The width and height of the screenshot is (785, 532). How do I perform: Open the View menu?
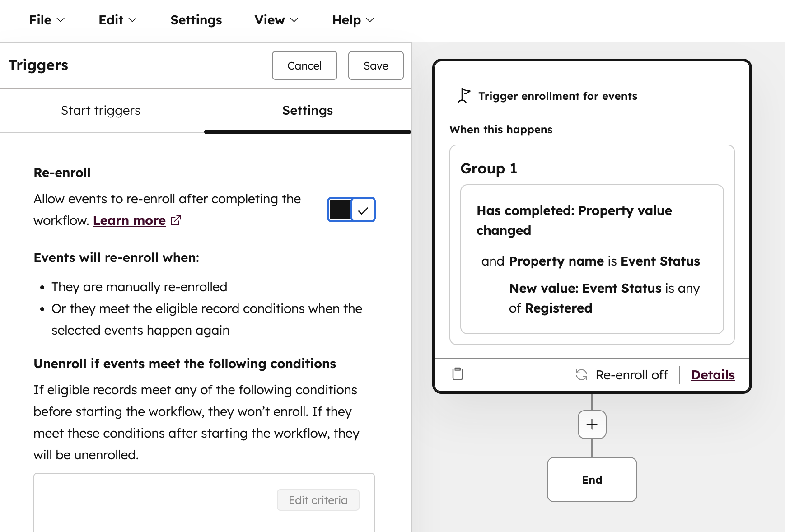pyautogui.click(x=276, y=20)
